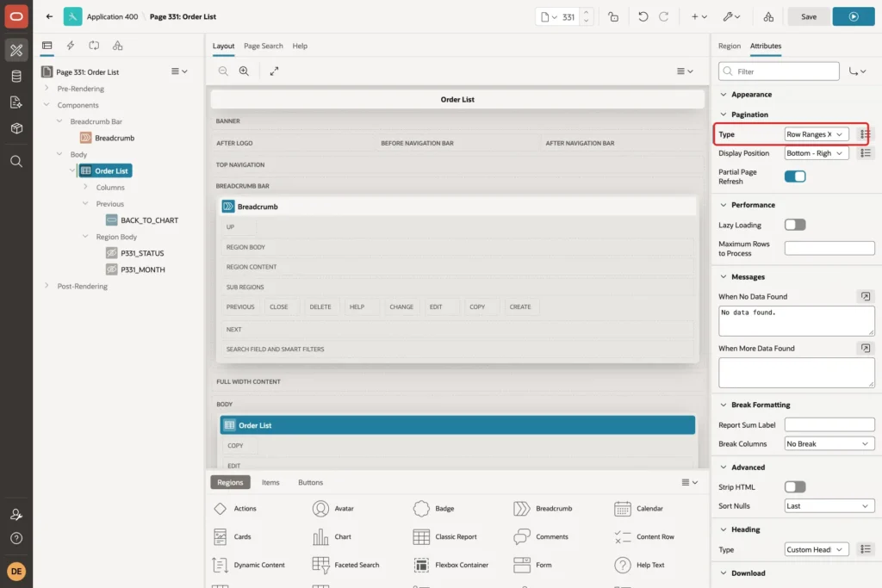Switch to the Processing tab icon
This screenshot has height=588, width=882.
94,46
